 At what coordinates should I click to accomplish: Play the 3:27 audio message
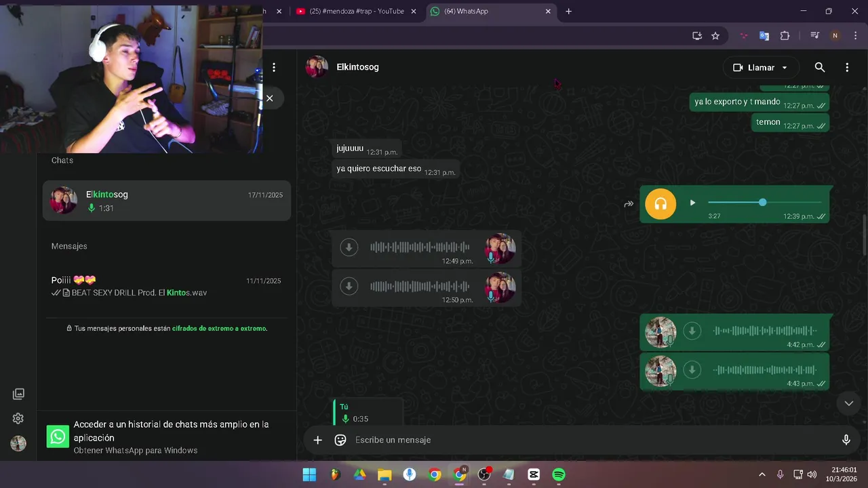(692, 203)
